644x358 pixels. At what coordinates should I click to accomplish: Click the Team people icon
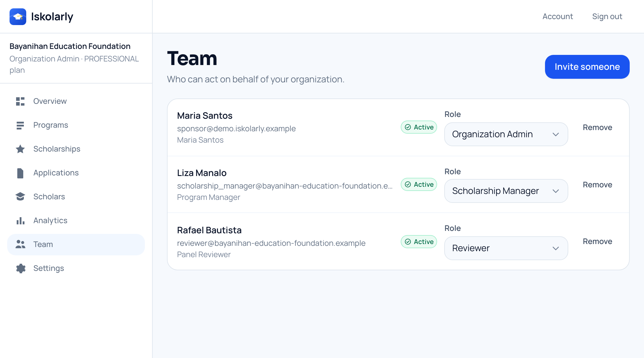point(20,244)
